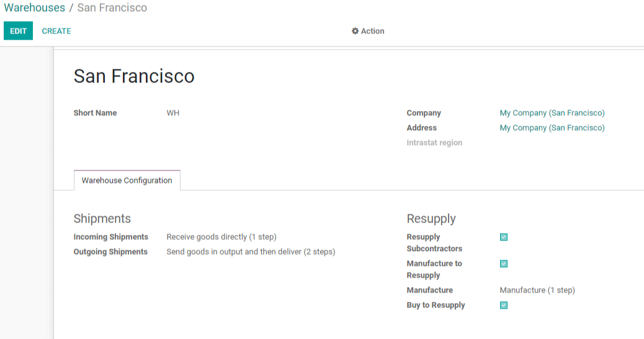Screen dimensions: 644x339
Task: Select the Warehouse Configuration tab
Action: point(127,180)
